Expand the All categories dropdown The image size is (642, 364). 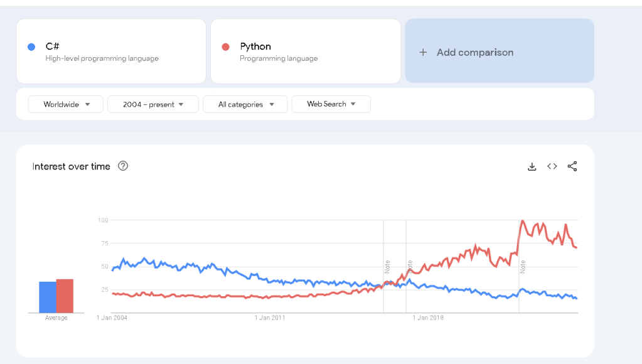tap(245, 104)
